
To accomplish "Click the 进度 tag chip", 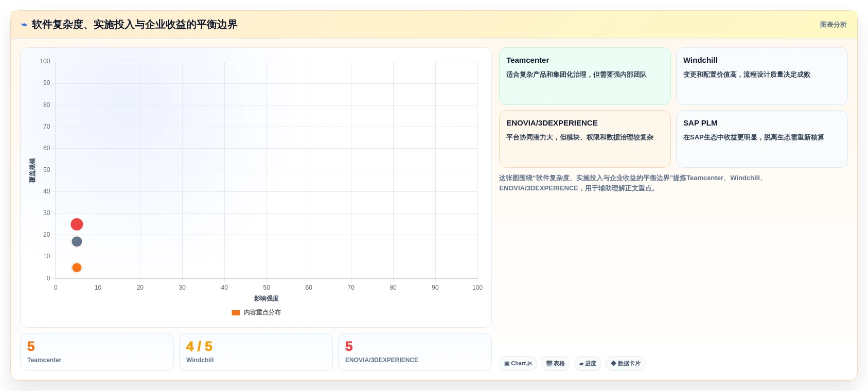I will (x=588, y=364).
